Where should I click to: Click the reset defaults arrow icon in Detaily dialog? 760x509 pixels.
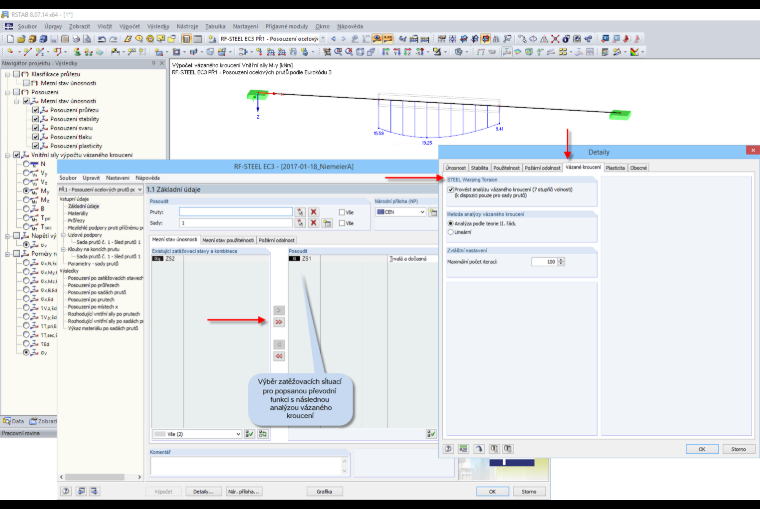click(479, 449)
